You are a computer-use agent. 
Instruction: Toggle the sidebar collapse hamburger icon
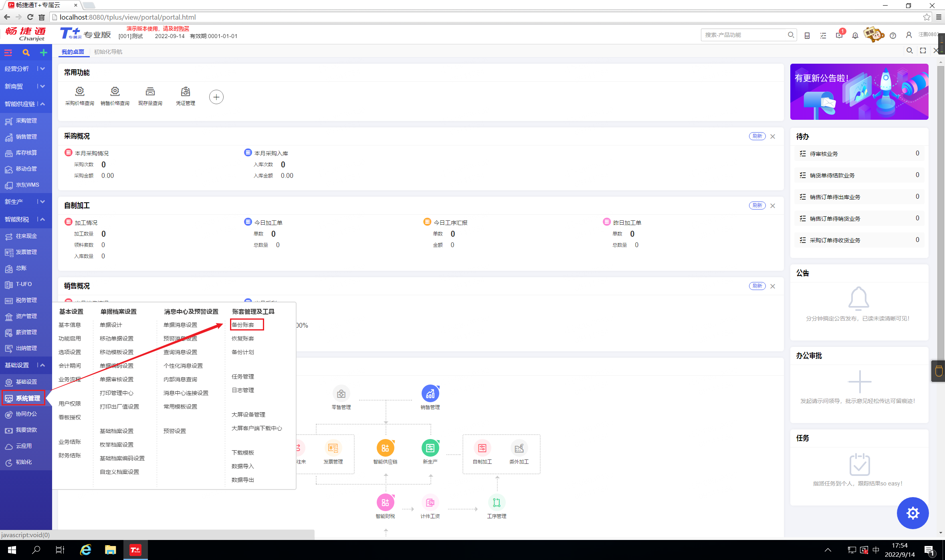coord(8,52)
